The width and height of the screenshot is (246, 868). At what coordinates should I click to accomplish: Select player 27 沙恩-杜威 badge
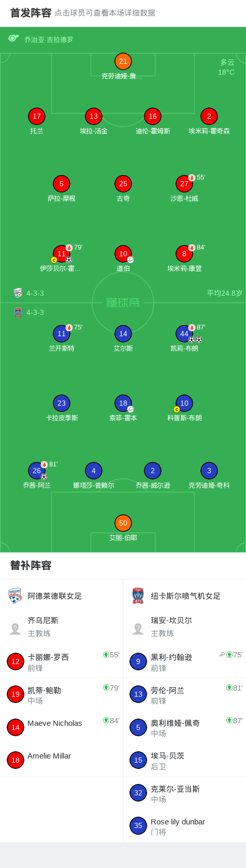[x=184, y=184]
